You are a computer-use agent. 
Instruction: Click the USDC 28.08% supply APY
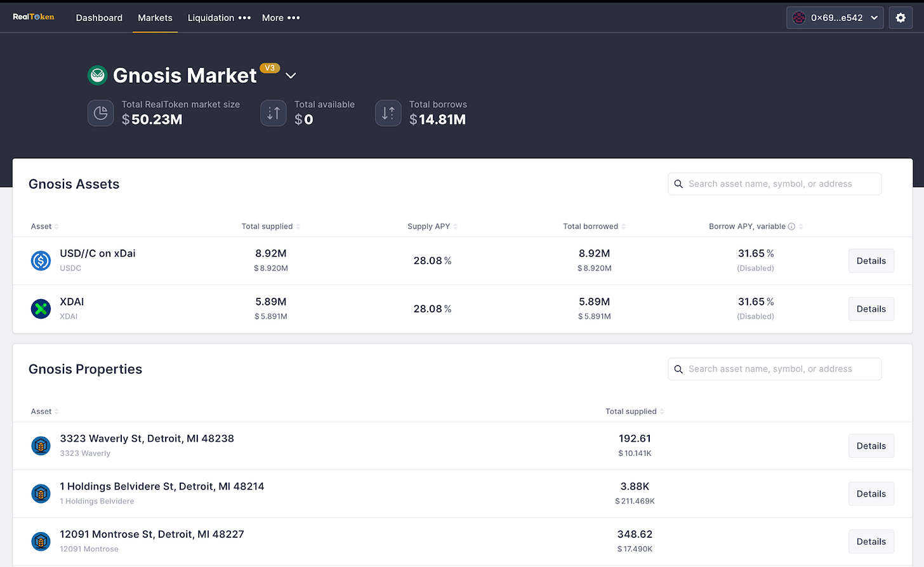click(432, 261)
